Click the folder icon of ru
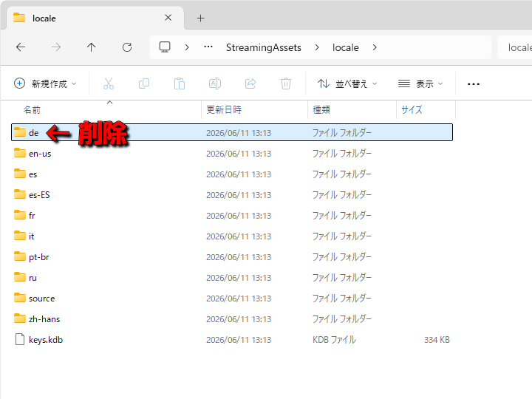532x399 pixels. pos(20,277)
